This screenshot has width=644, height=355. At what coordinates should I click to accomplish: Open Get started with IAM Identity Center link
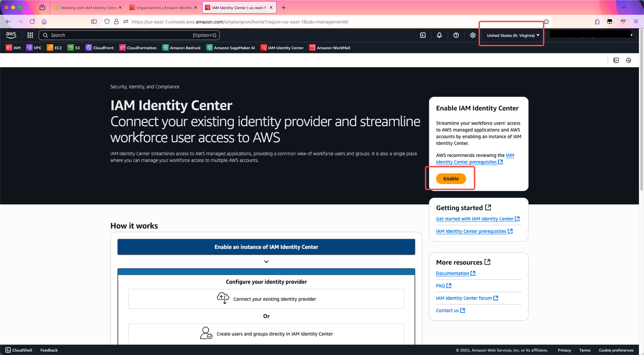478,219
